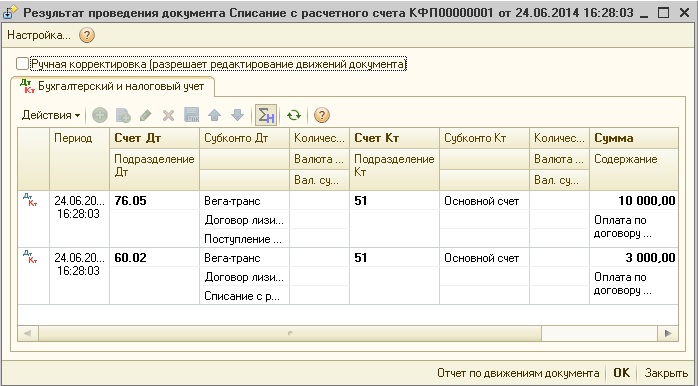
Task: Click the delete entry X icon
Action: tap(168, 115)
